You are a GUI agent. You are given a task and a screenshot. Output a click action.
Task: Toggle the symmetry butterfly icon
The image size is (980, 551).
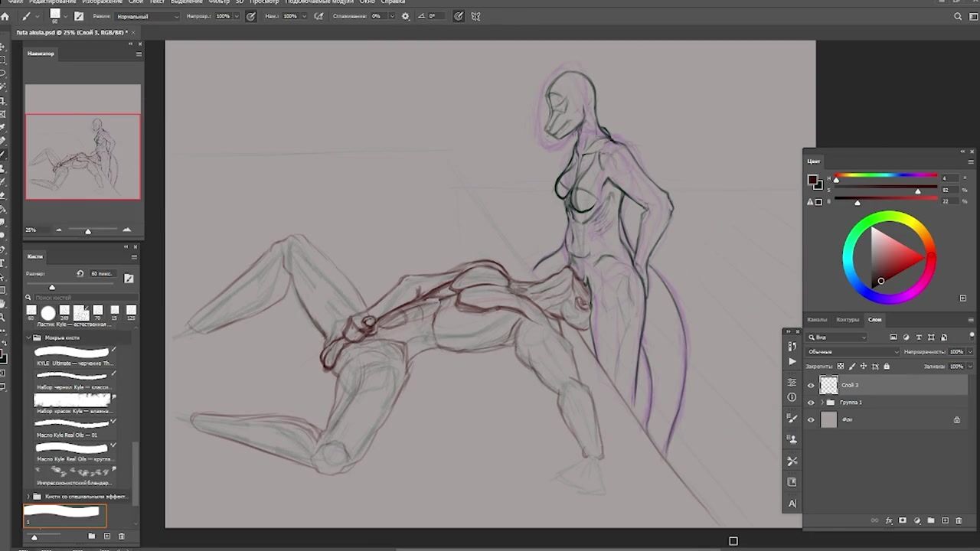[475, 16]
